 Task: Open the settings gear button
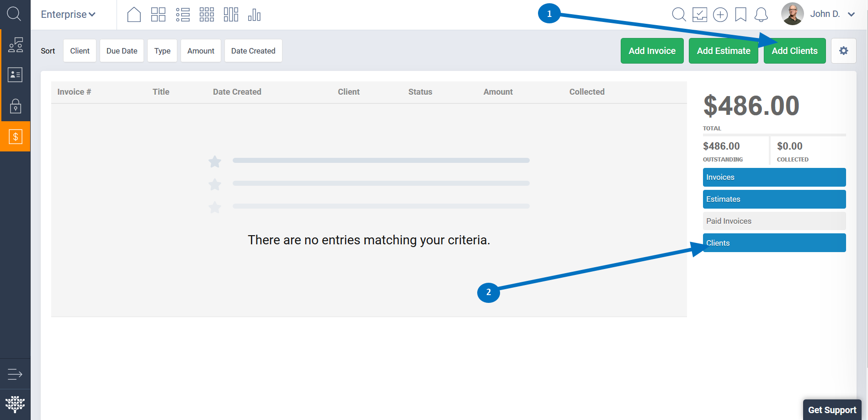[843, 51]
